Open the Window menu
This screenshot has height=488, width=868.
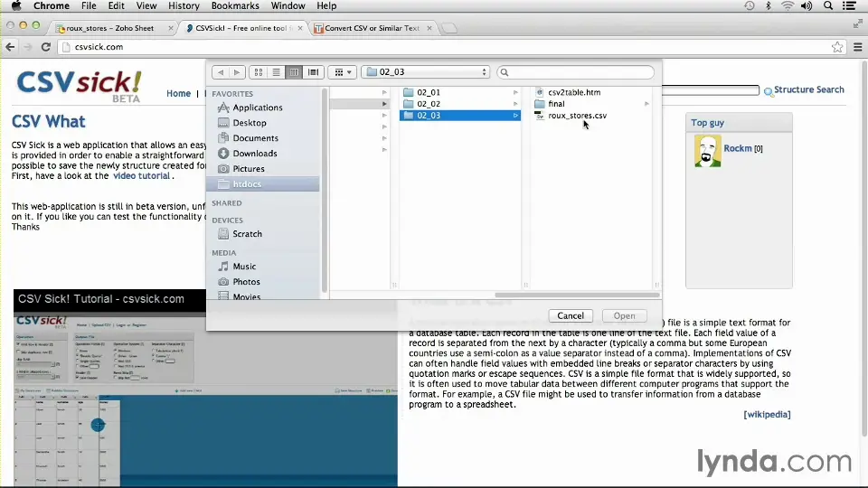[x=288, y=5]
